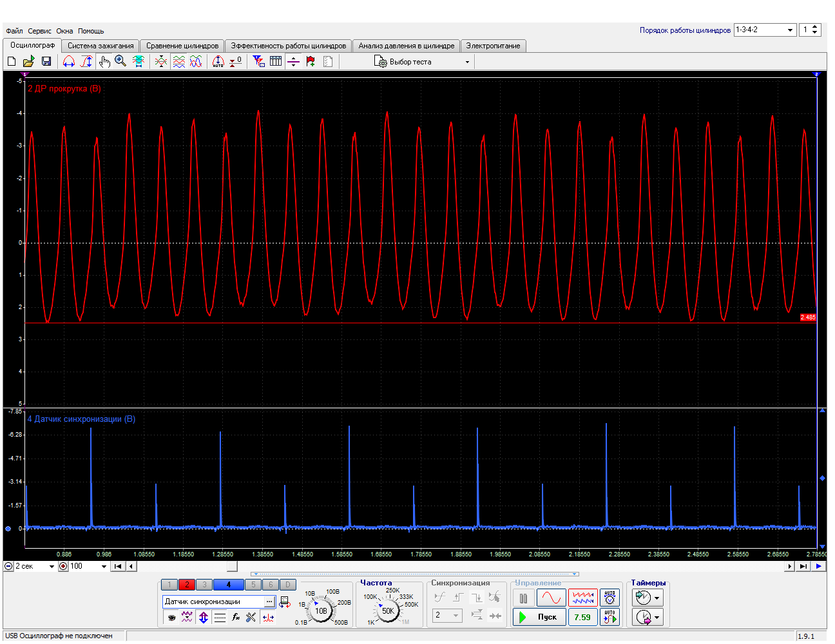Click the stacked channel waveforms icon
This screenshot has width=835, height=644.
(179, 62)
